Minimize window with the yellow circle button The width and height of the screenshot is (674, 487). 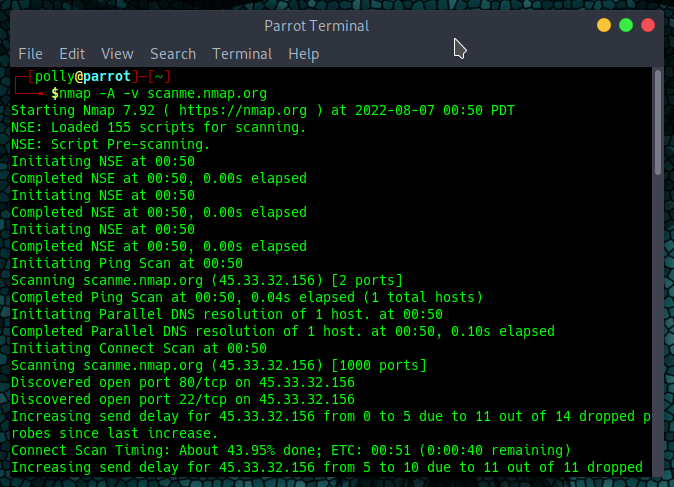[x=604, y=25]
